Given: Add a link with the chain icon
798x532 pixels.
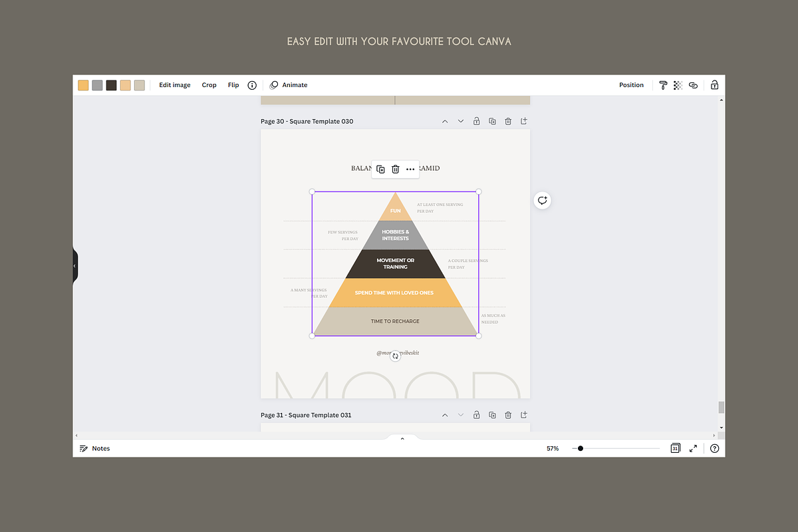Looking at the screenshot, I should (693, 85).
